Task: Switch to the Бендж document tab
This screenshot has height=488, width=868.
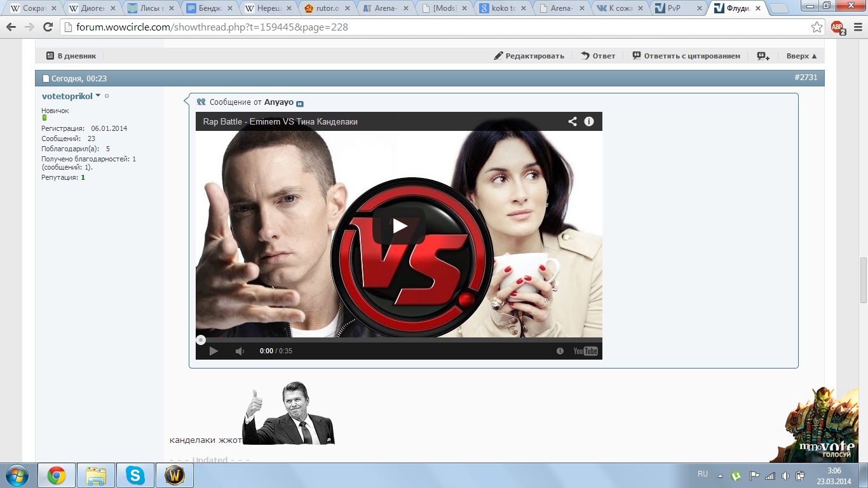Action: 209,9
